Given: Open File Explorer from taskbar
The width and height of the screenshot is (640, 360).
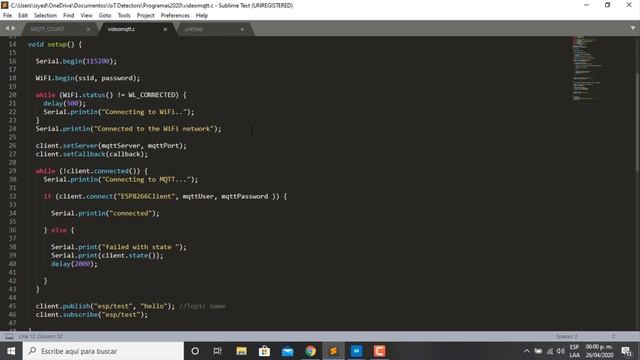Looking at the screenshot, I should (x=241, y=351).
